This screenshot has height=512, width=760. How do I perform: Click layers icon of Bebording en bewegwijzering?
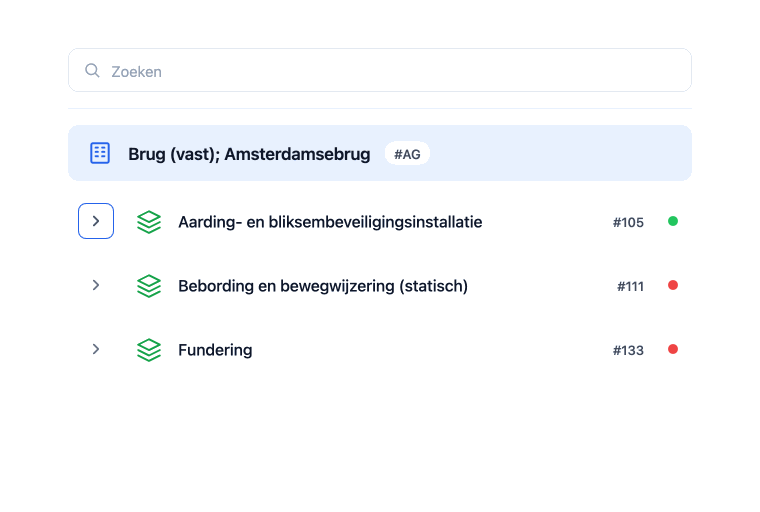point(149,286)
